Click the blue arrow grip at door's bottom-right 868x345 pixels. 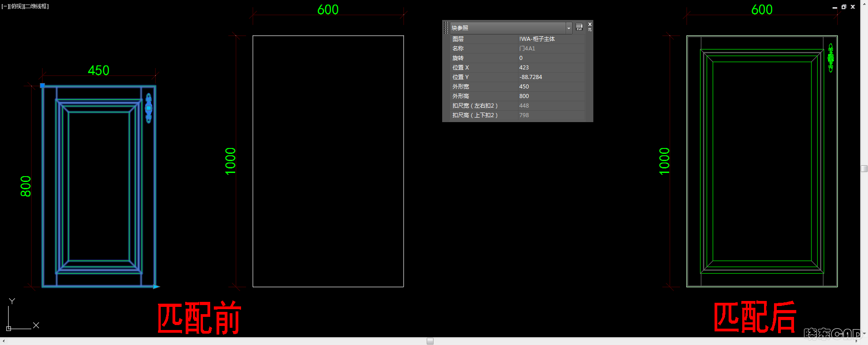(x=156, y=286)
